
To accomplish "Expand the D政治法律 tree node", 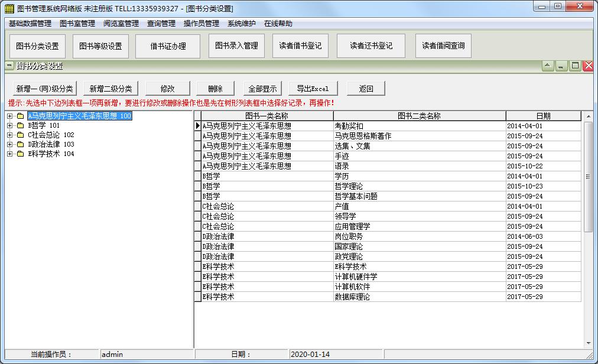I will click(9, 145).
